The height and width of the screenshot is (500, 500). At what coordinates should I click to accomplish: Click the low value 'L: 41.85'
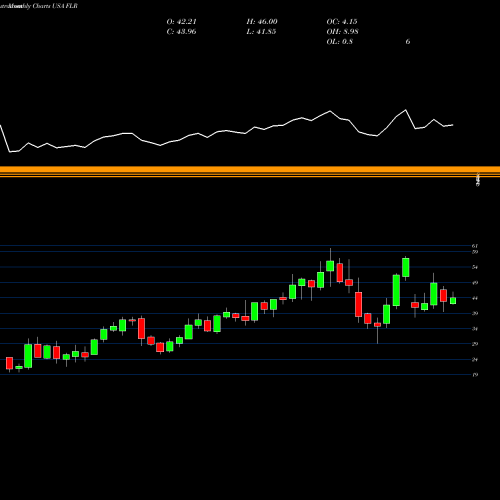[x=261, y=32]
